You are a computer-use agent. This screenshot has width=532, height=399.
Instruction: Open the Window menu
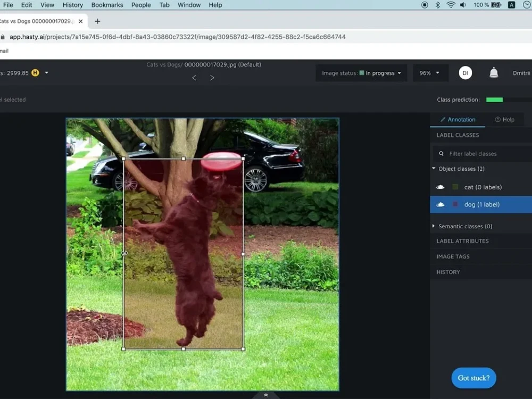point(189,5)
